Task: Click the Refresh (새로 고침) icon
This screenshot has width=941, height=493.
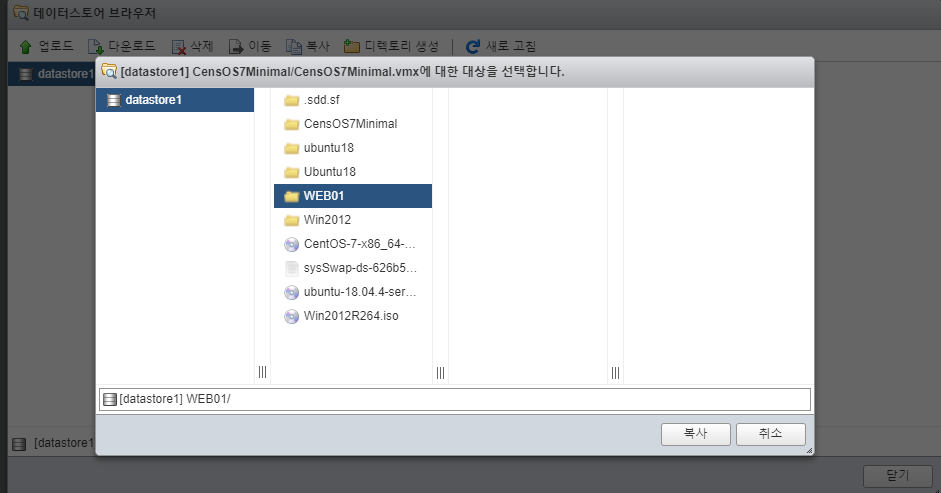Action: coord(473,46)
